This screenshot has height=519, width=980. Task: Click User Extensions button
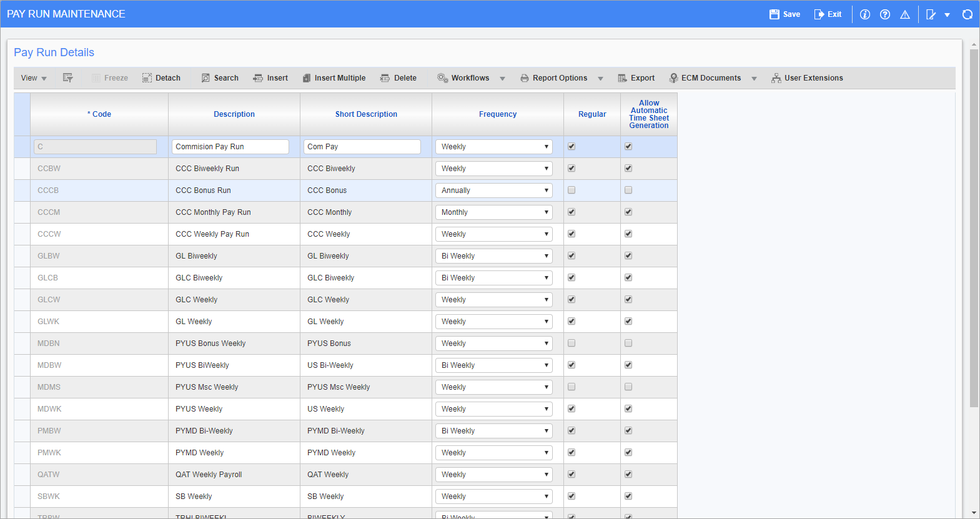click(x=807, y=78)
